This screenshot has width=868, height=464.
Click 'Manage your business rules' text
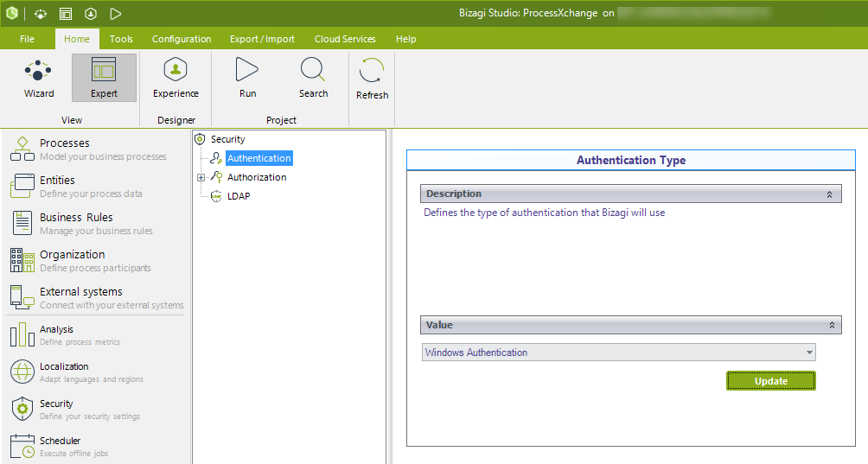point(96,231)
